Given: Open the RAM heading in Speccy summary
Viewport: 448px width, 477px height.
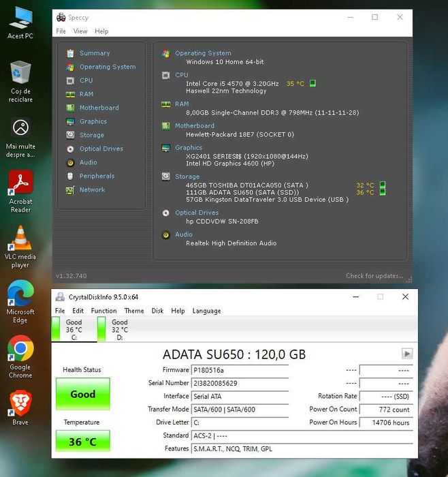Looking at the screenshot, I should [x=182, y=104].
